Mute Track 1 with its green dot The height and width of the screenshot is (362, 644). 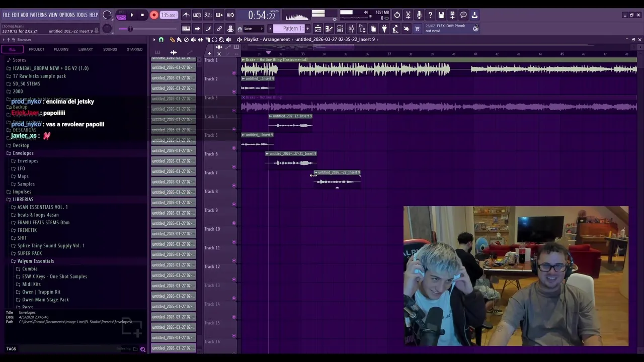click(x=234, y=72)
